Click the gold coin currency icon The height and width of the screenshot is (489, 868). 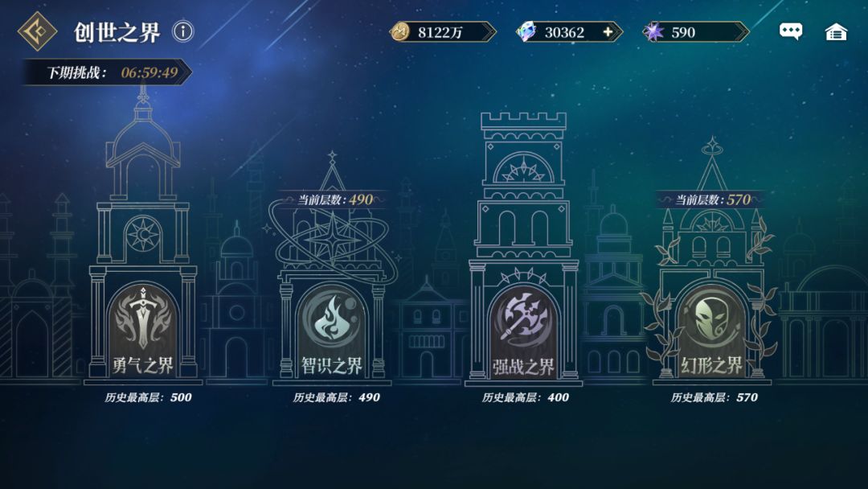pos(399,31)
